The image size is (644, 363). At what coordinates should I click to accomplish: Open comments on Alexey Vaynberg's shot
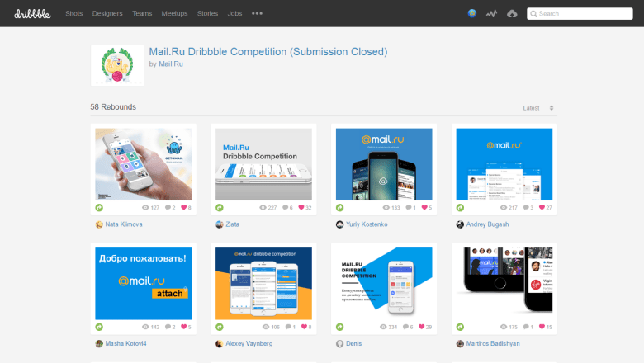tap(291, 327)
